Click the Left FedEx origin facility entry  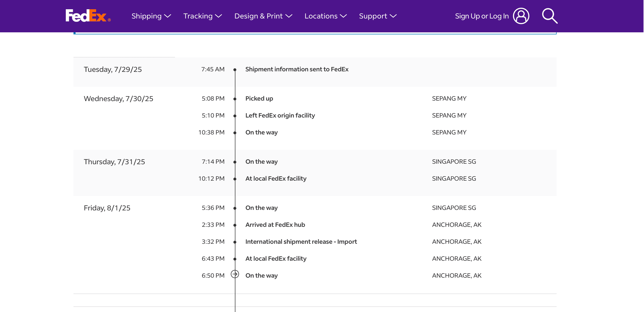point(280,115)
